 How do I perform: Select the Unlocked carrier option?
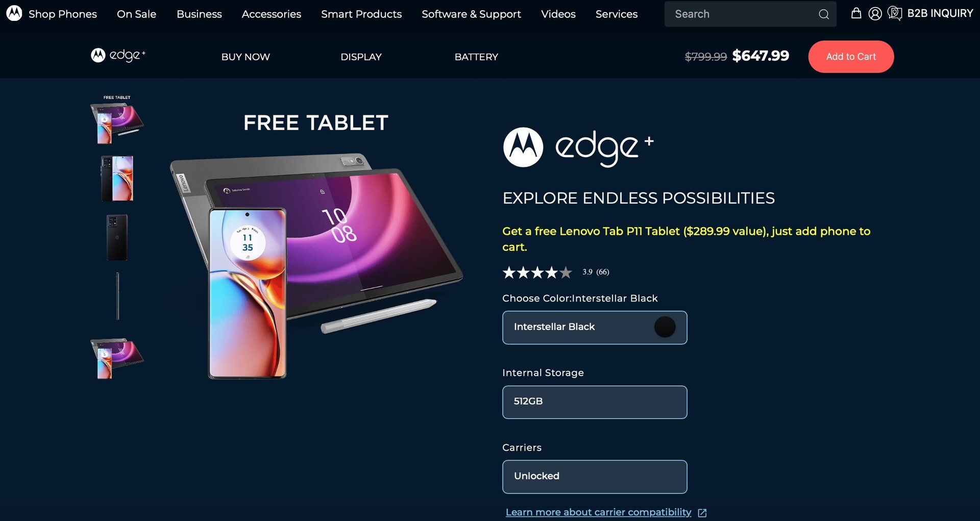595,477
